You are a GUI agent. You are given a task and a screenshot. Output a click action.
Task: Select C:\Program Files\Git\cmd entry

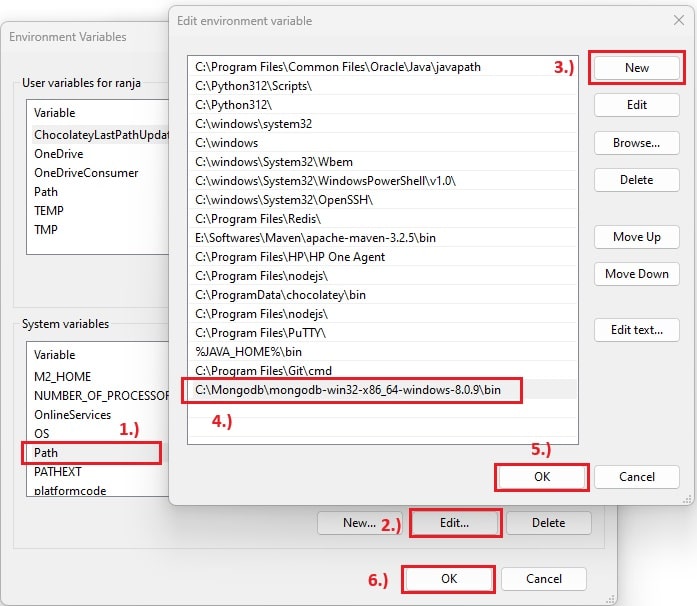[x=382, y=371]
